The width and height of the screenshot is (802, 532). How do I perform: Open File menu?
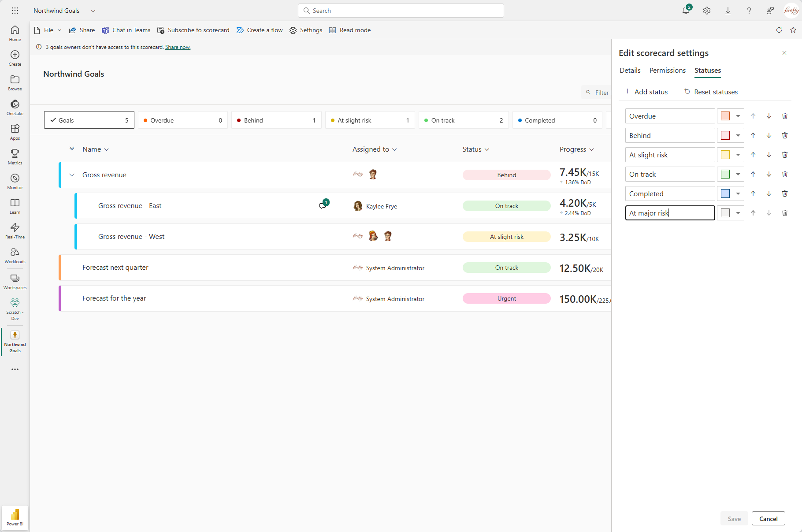coord(48,30)
